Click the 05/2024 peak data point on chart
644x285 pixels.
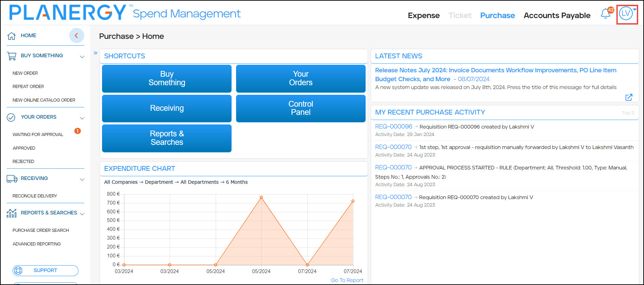point(261,197)
